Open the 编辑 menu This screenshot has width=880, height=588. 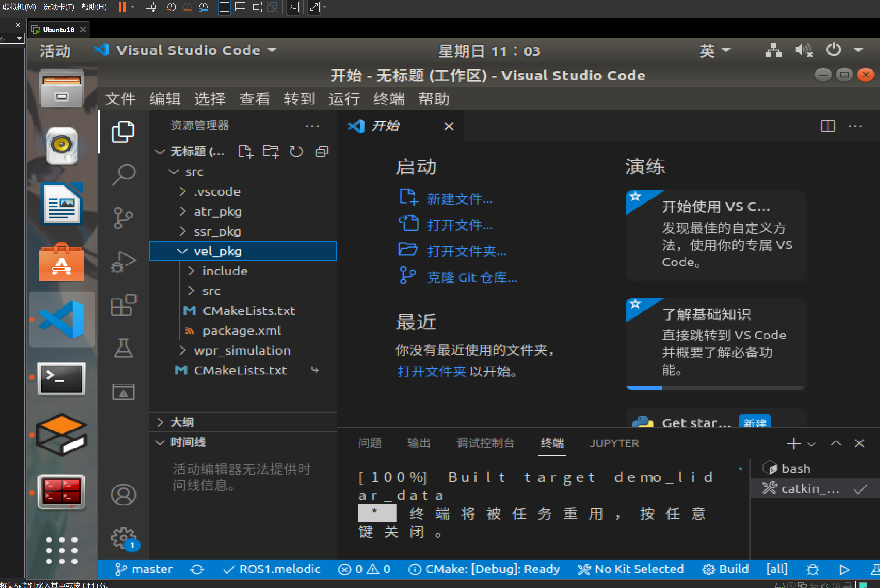(x=165, y=99)
